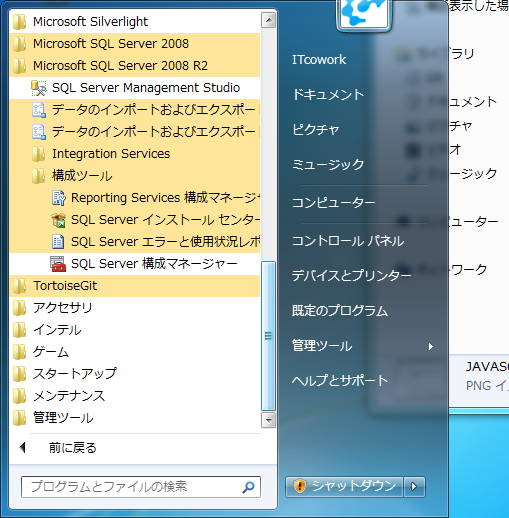Open ミュージック from right pane

pyautogui.click(x=328, y=165)
